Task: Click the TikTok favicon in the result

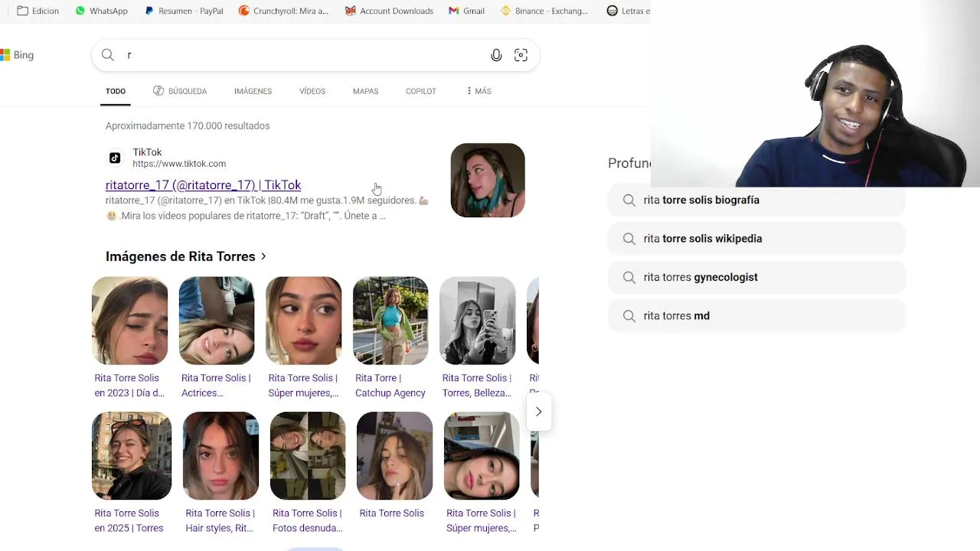Action: pos(115,158)
